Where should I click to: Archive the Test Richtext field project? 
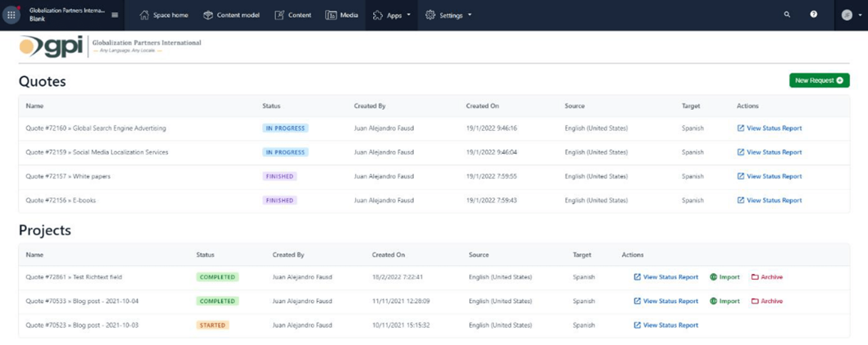(767, 277)
